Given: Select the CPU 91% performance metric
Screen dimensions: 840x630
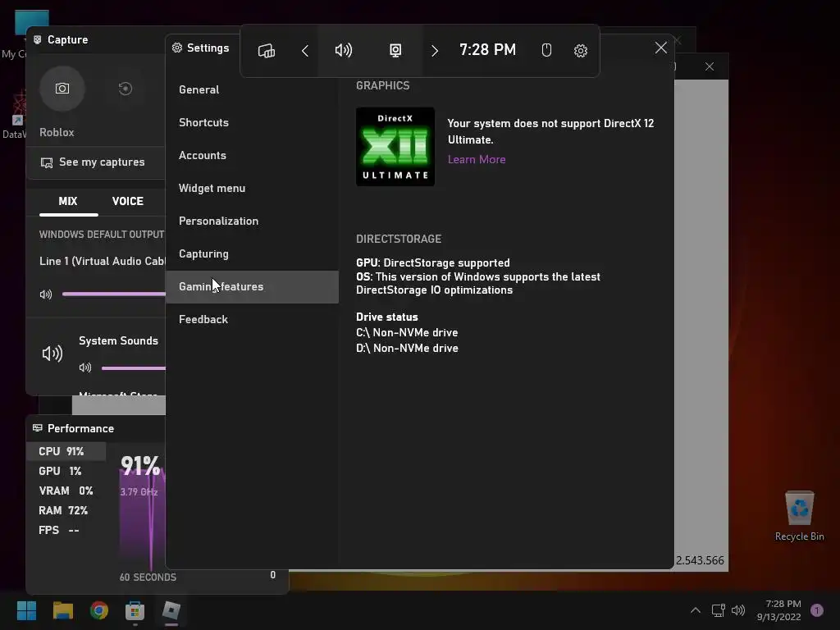Looking at the screenshot, I should (66, 452).
